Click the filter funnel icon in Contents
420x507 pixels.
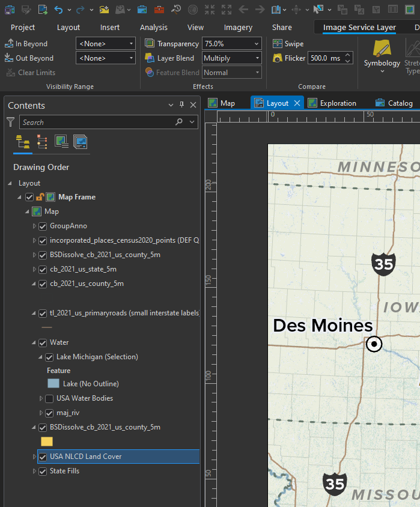[10, 122]
